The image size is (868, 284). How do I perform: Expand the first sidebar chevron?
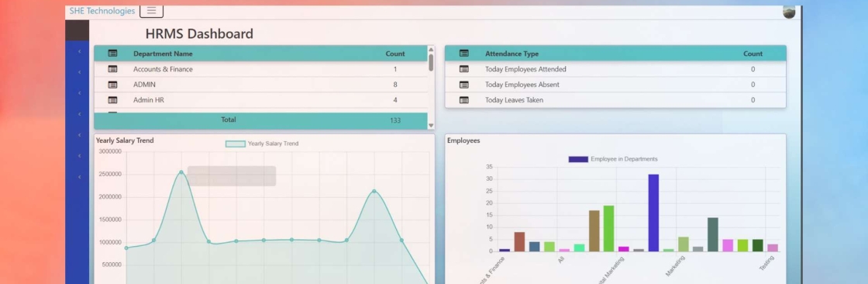[79, 51]
